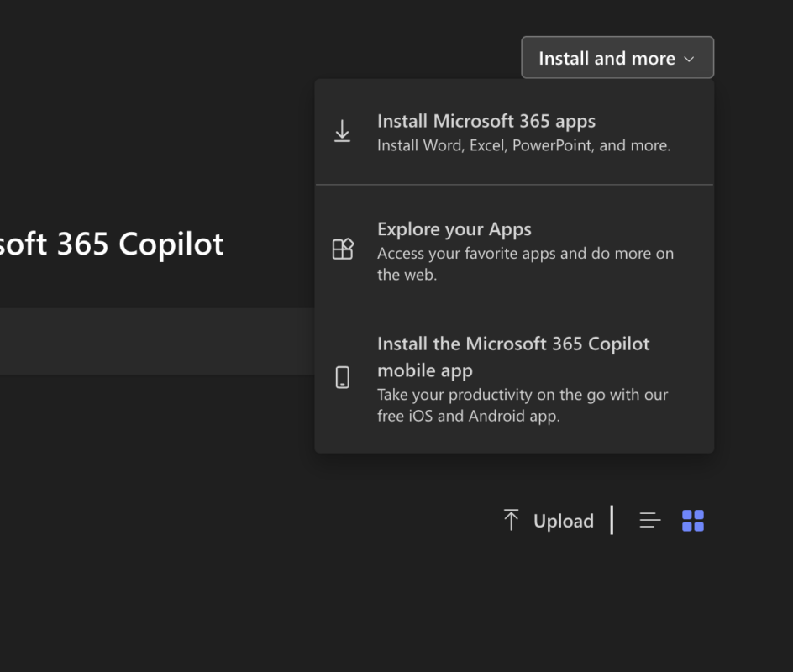The width and height of the screenshot is (793, 672).
Task: Click 'Take your productivity on the go' description
Action: [x=523, y=406]
